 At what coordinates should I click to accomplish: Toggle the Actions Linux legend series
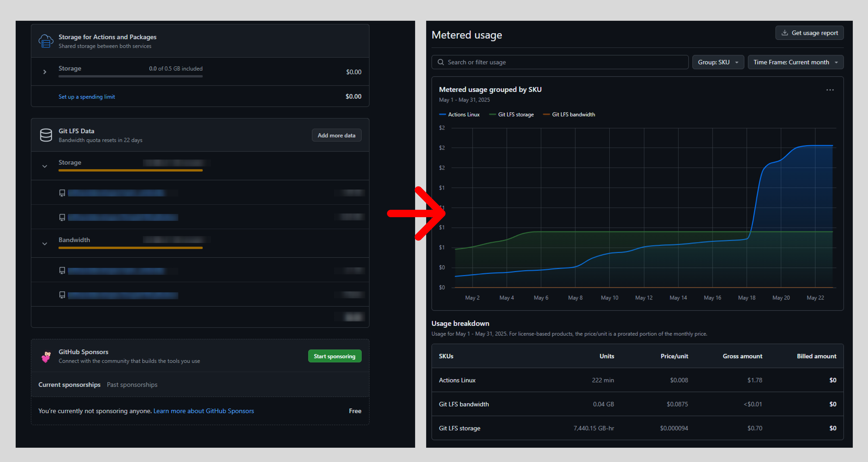click(x=459, y=114)
